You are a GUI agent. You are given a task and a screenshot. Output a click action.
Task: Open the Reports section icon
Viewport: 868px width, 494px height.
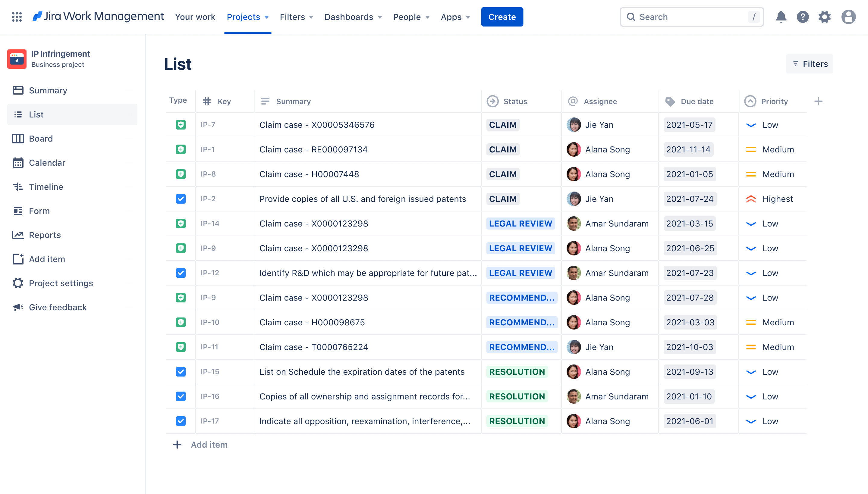[x=17, y=235]
